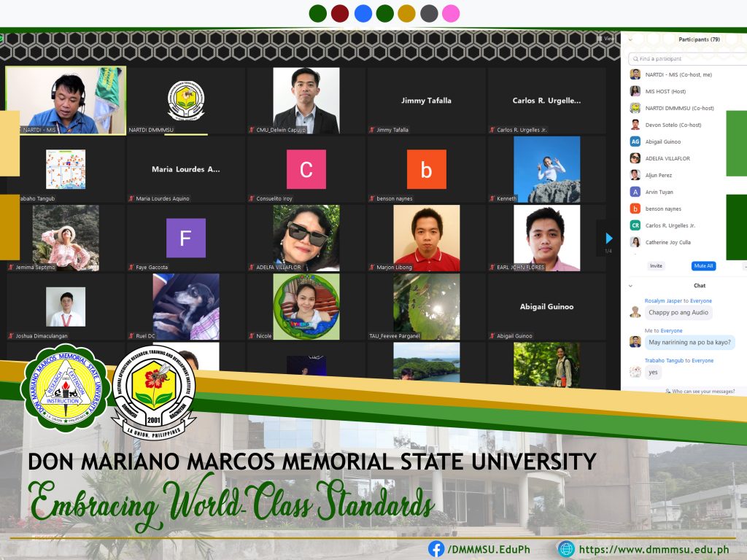Click Aljun Perez avatar in participants list
The height and width of the screenshot is (560, 747).
[635, 175]
